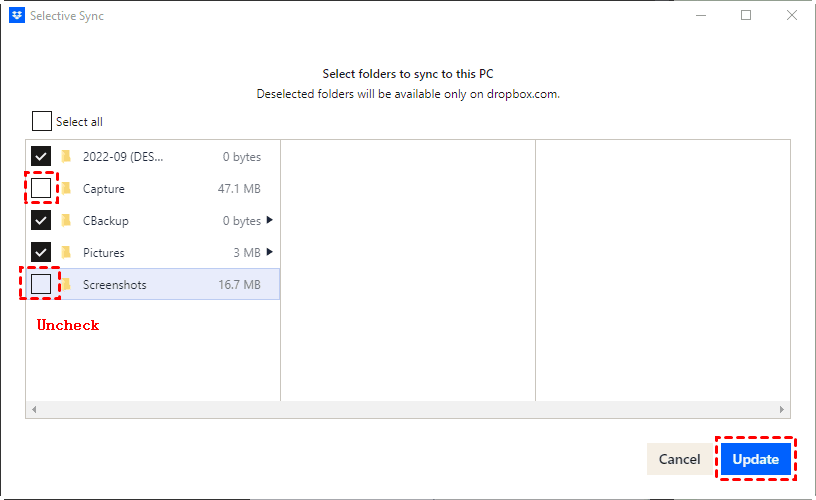Click the CBackup folder icon
Image resolution: width=816 pixels, height=500 pixels.
[x=66, y=220]
